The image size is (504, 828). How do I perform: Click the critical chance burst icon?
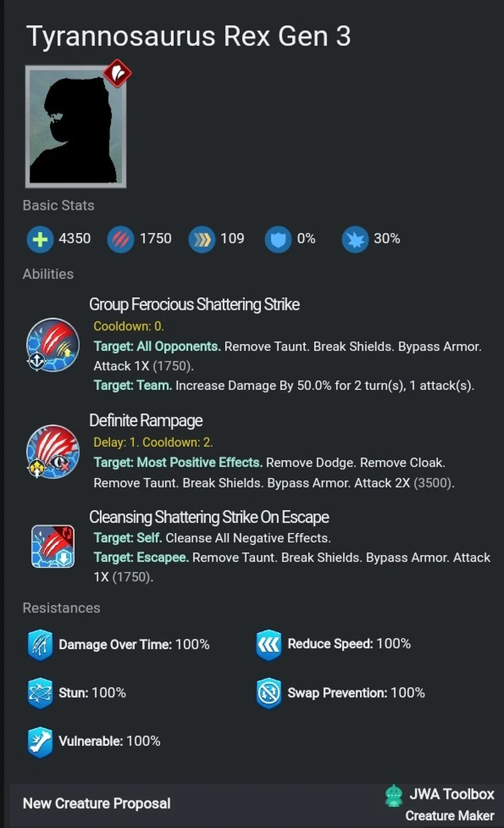(x=354, y=239)
